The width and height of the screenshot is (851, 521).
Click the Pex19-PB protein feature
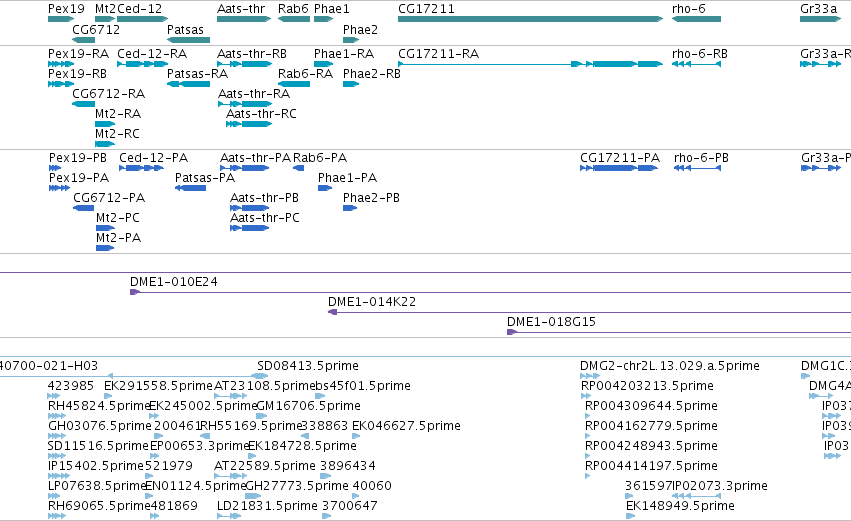(55, 168)
